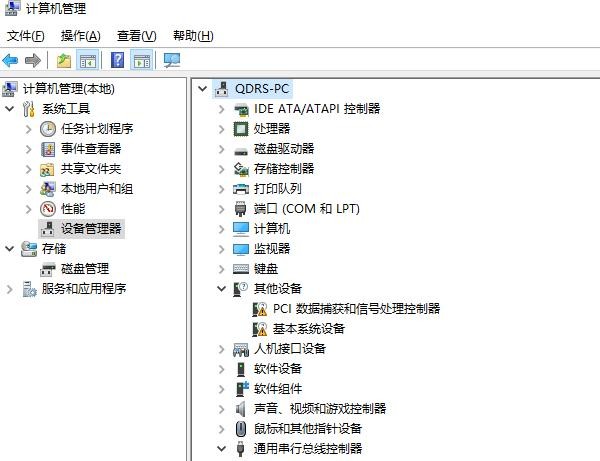Click the back arrow toolbar icon
The width and height of the screenshot is (600, 461).
[10, 60]
